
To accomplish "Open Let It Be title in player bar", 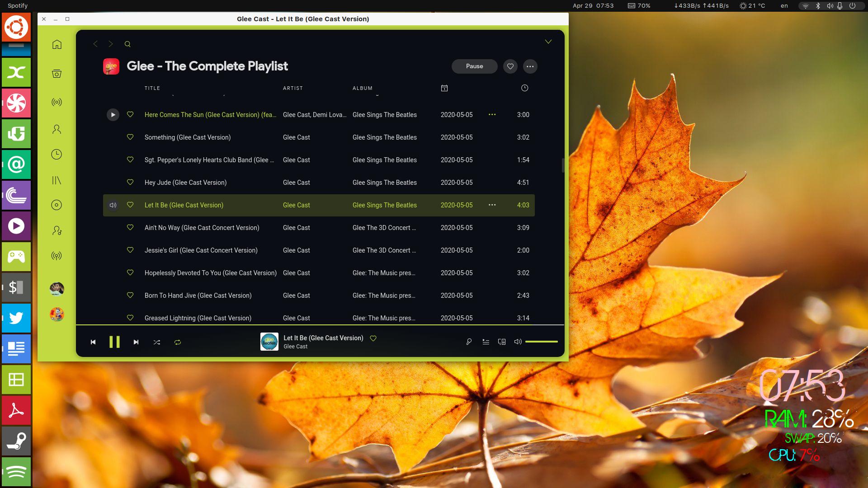I will tap(323, 338).
